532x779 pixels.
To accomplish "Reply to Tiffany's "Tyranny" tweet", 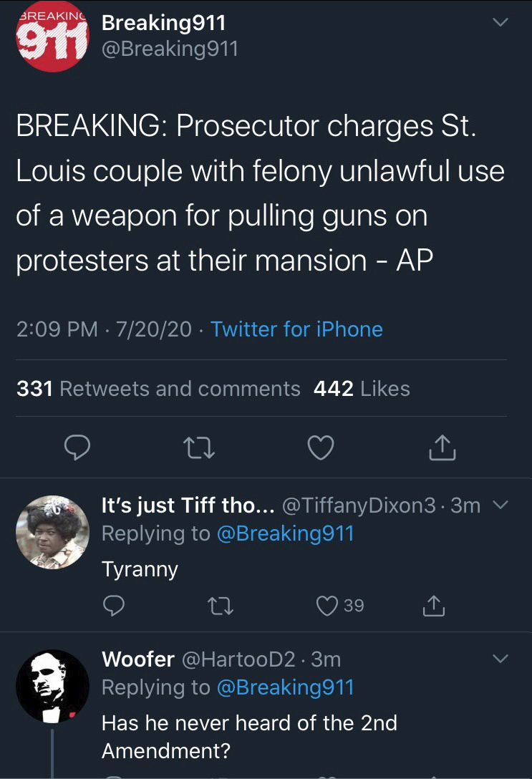I will [113, 606].
